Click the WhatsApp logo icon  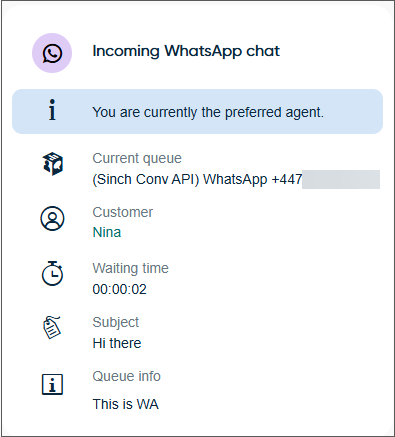(x=52, y=53)
